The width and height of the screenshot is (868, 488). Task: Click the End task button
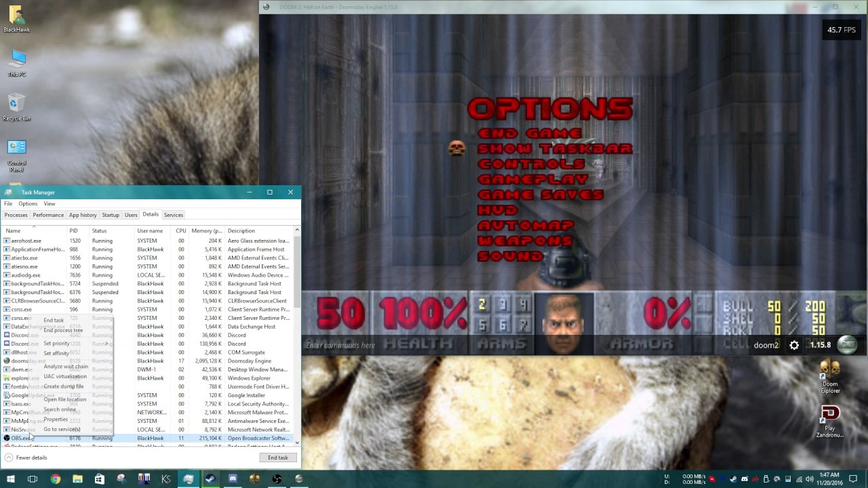(x=278, y=457)
